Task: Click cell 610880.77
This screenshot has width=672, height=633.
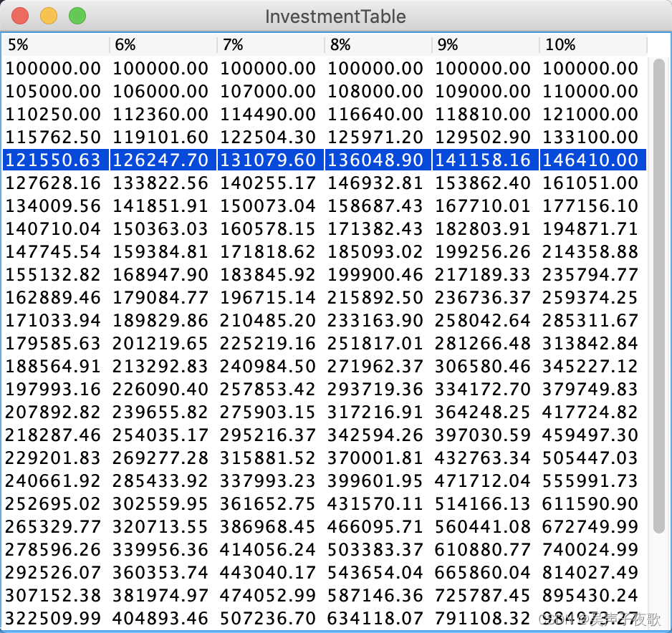Action: click(x=486, y=549)
